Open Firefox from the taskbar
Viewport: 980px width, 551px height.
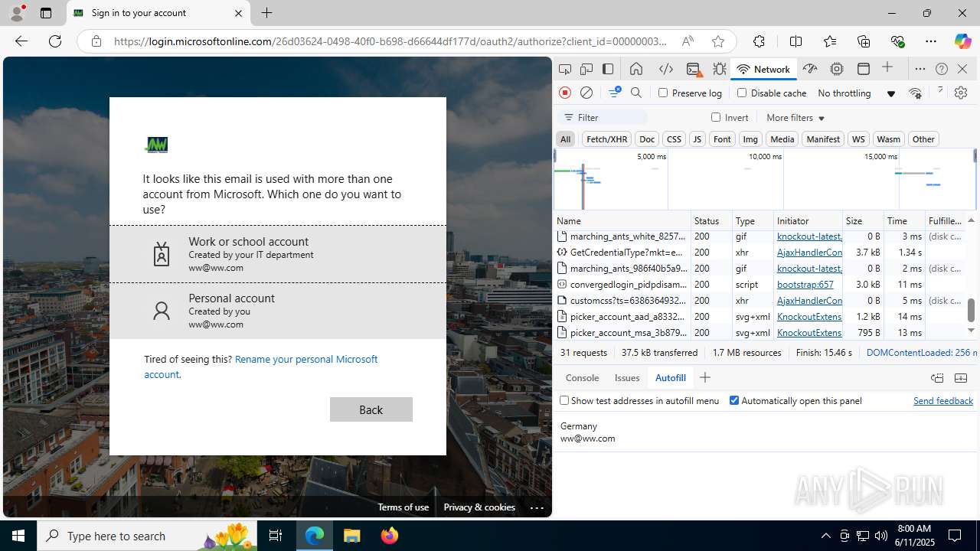390,536
